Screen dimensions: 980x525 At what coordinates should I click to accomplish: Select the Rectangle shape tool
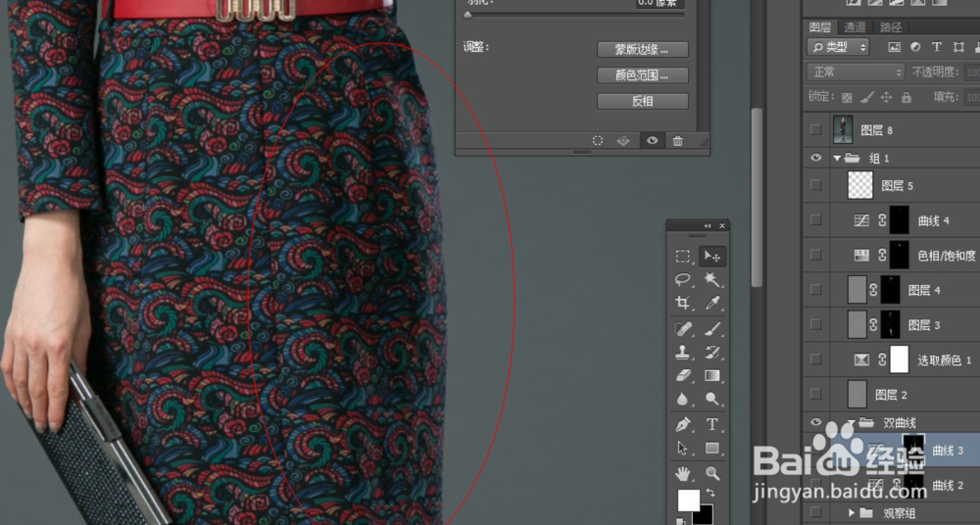point(711,449)
